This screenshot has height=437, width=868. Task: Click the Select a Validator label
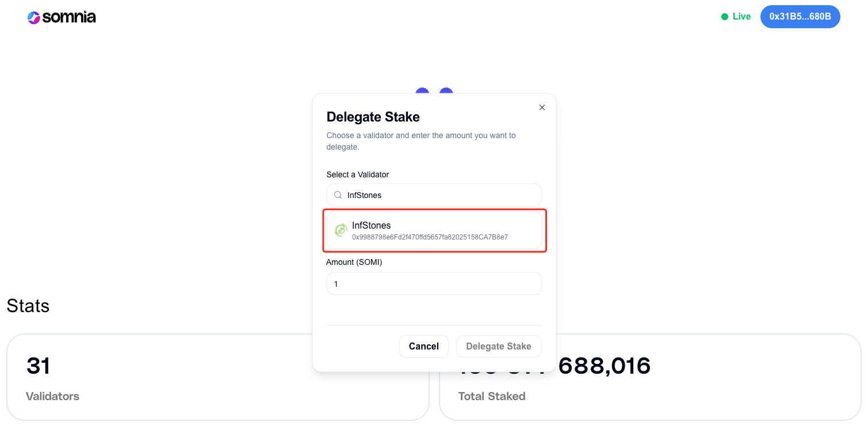[x=358, y=174]
